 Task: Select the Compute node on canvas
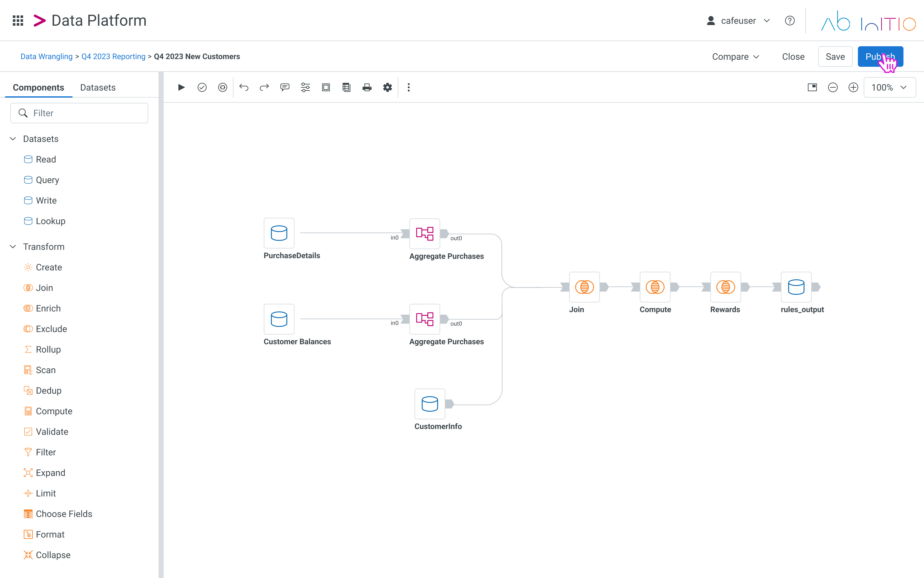tap(655, 287)
